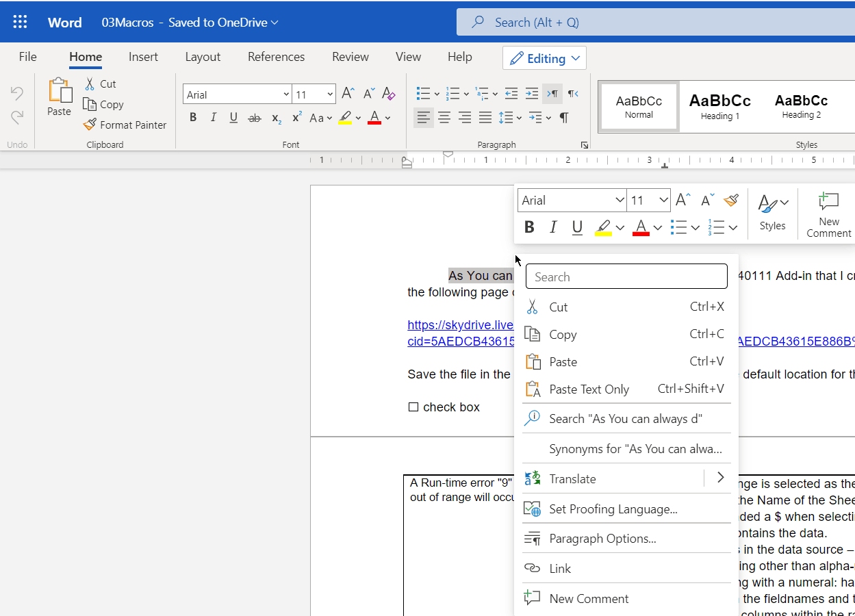855x616 pixels.
Task: Expand the line spacing dropdown
Action: 520,118
